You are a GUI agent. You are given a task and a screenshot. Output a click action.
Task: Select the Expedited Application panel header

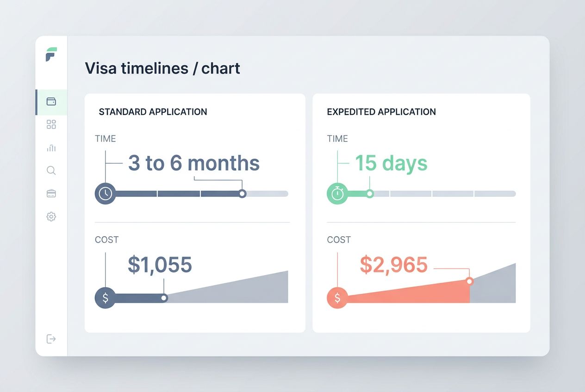coord(381,112)
